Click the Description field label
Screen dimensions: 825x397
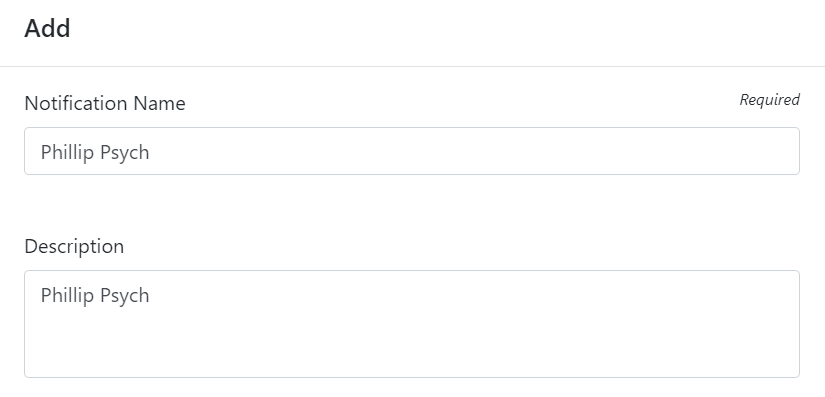[74, 246]
